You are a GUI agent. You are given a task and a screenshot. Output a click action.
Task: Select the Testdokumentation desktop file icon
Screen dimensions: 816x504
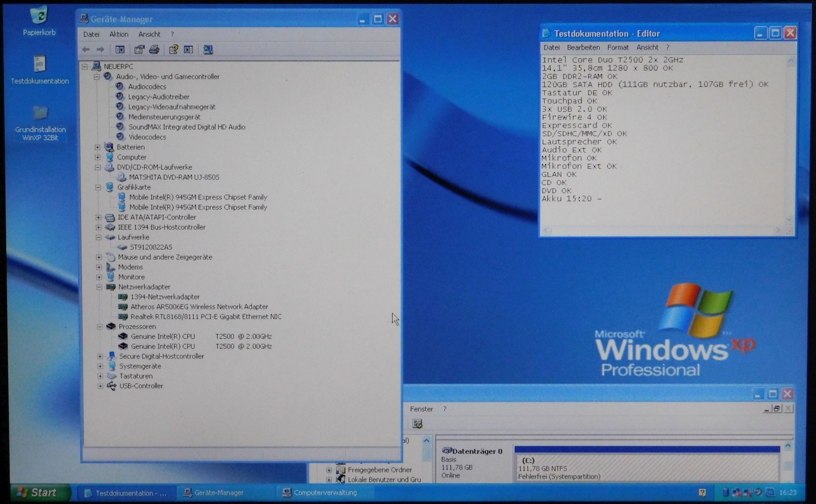click(40, 70)
